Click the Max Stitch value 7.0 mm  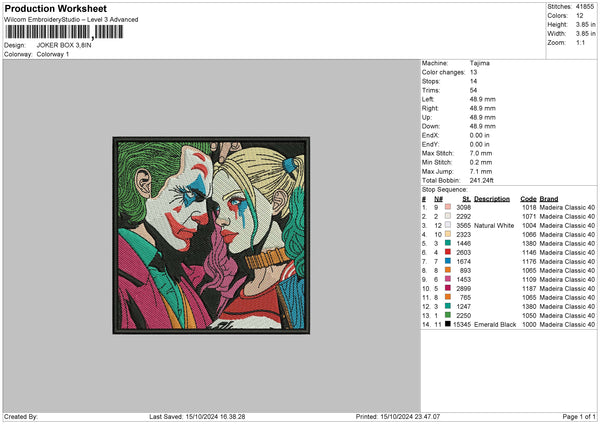pyautogui.click(x=481, y=153)
